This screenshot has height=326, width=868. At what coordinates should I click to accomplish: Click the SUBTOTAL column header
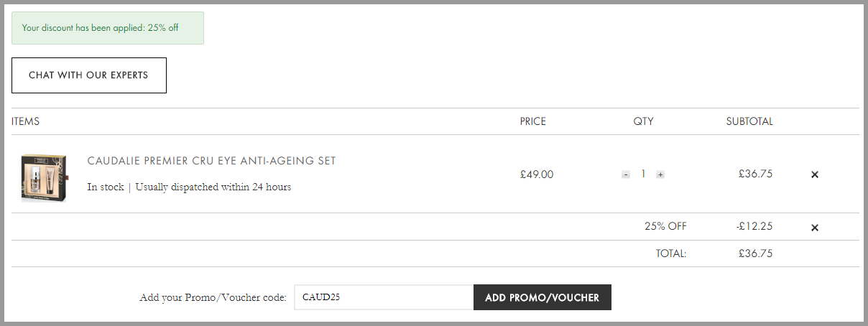point(749,121)
